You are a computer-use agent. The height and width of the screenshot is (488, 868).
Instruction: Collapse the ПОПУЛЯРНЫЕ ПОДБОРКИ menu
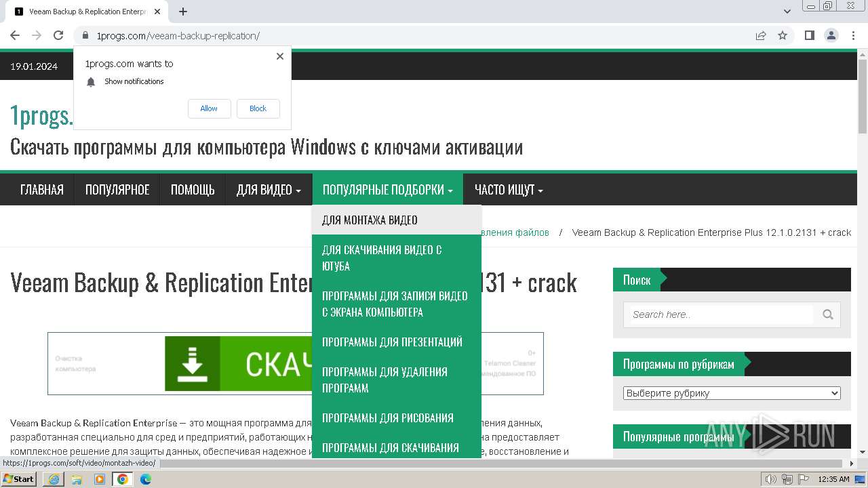(387, 190)
